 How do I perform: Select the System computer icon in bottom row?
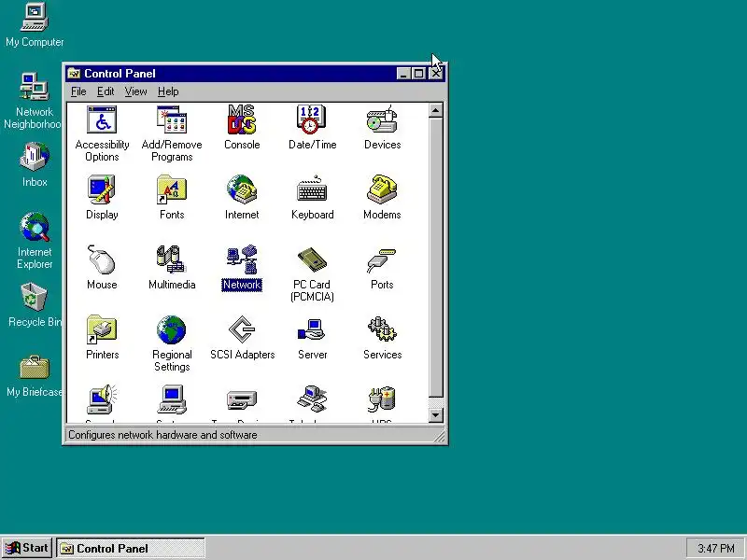[x=172, y=399]
